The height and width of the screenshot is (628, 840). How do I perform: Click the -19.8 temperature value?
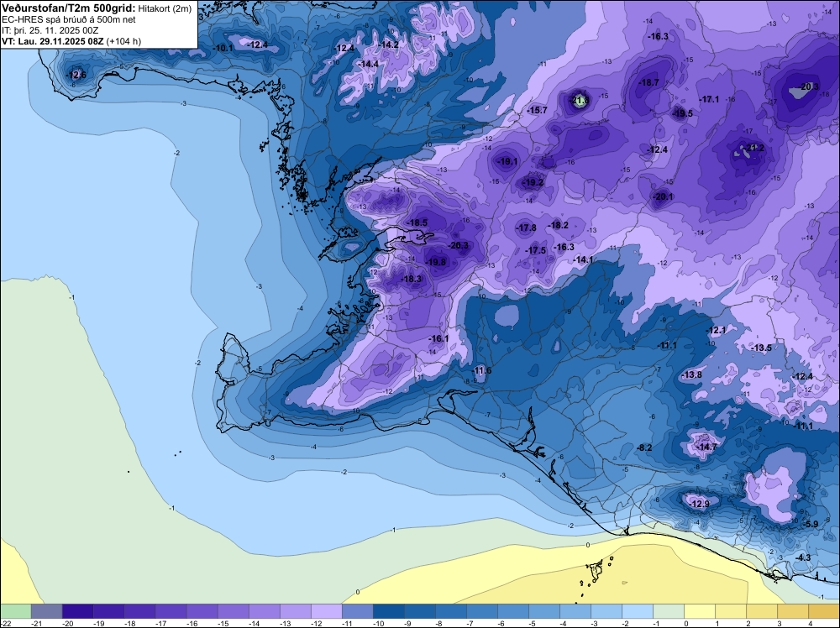pyautogui.click(x=436, y=262)
